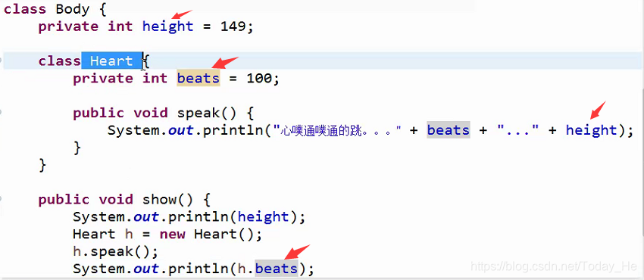Click the selected "Heart" class name
This screenshot has height=280, width=644.
tap(111, 61)
